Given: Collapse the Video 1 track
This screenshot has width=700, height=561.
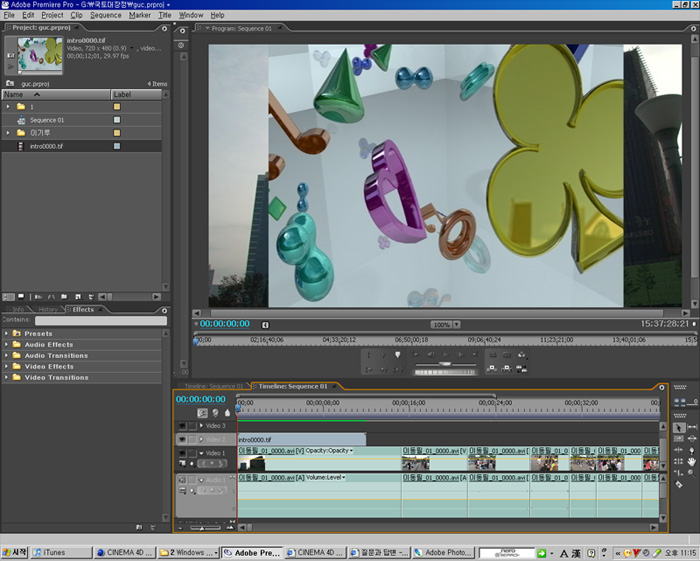Looking at the screenshot, I should [201, 453].
